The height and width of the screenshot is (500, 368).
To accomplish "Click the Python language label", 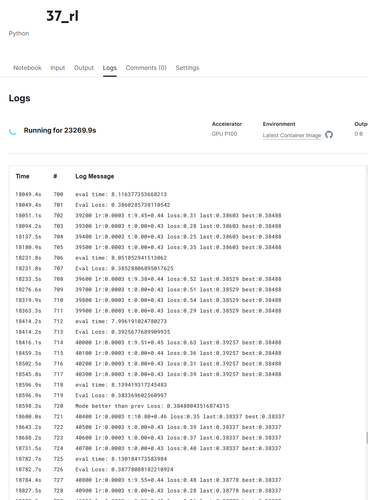I will [19, 33].
